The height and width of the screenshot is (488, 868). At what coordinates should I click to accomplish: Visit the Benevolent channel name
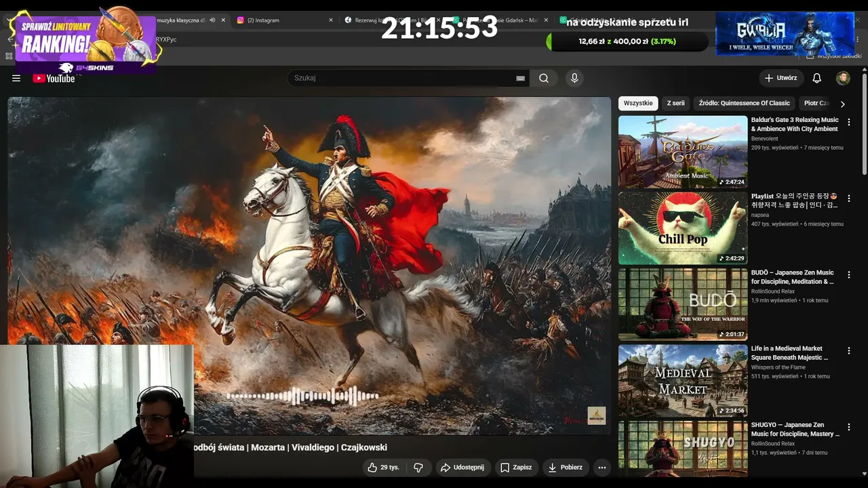pyautogui.click(x=764, y=139)
